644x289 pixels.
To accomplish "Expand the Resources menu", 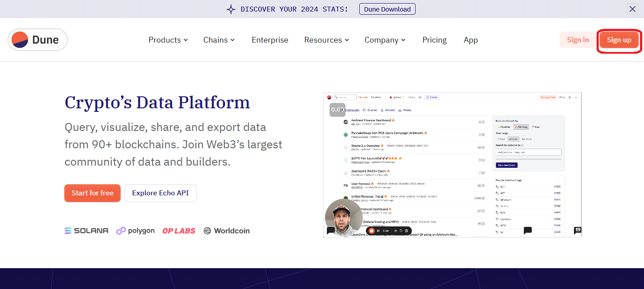I will click(x=326, y=40).
